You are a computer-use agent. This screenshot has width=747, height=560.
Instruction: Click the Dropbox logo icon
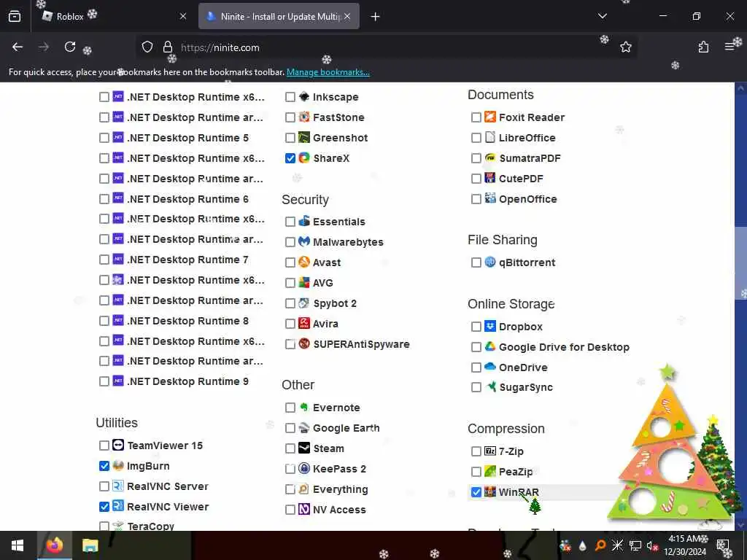click(x=490, y=326)
